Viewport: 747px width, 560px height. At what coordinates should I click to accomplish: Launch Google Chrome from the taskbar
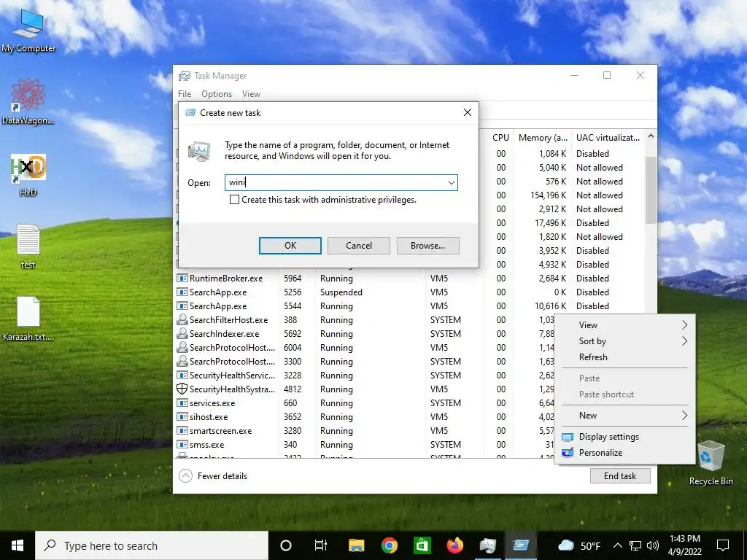pyautogui.click(x=390, y=545)
